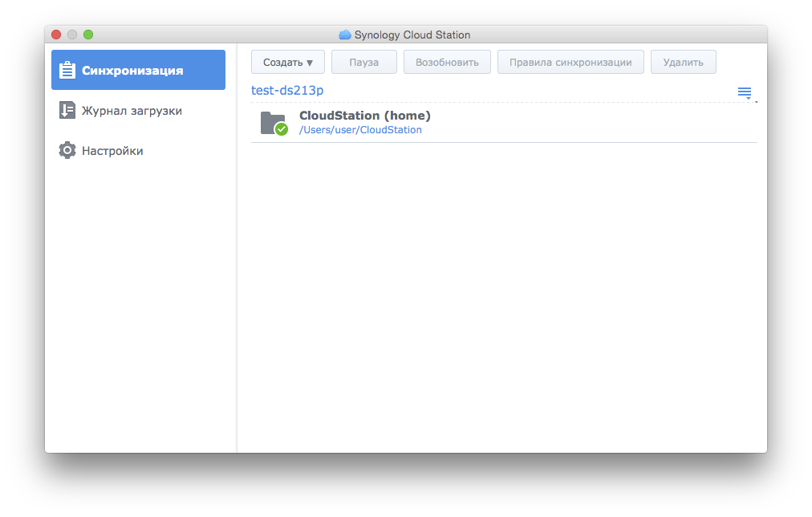Screen dimensions: 812x517
Task: Click the Удалить button
Action: (x=683, y=62)
